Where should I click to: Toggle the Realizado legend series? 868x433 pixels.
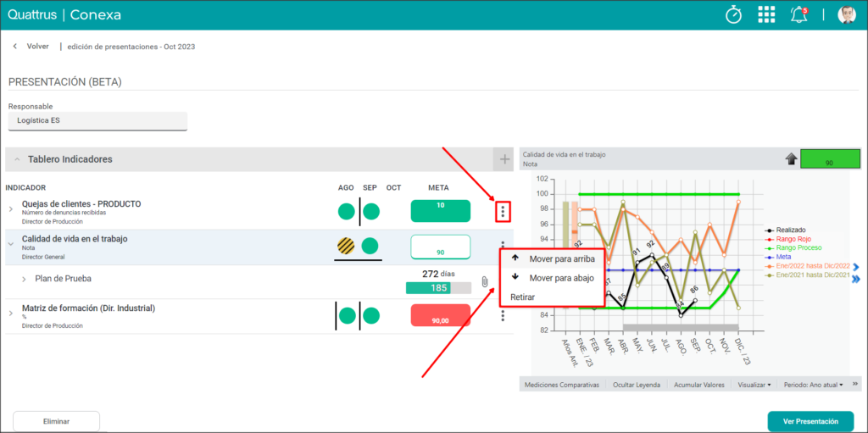click(786, 230)
